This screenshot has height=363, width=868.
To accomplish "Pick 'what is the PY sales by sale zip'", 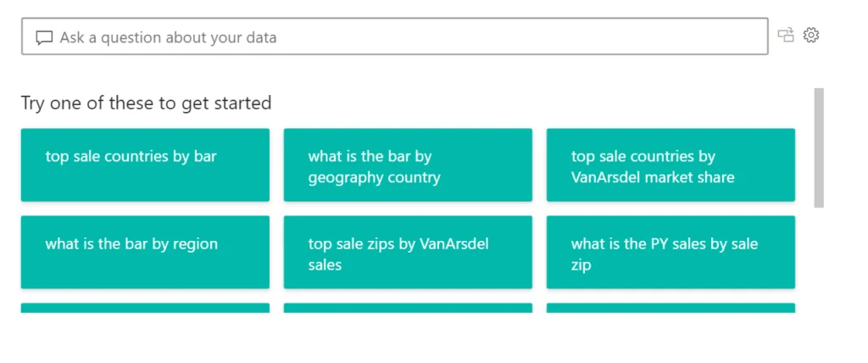I will coord(671,252).
